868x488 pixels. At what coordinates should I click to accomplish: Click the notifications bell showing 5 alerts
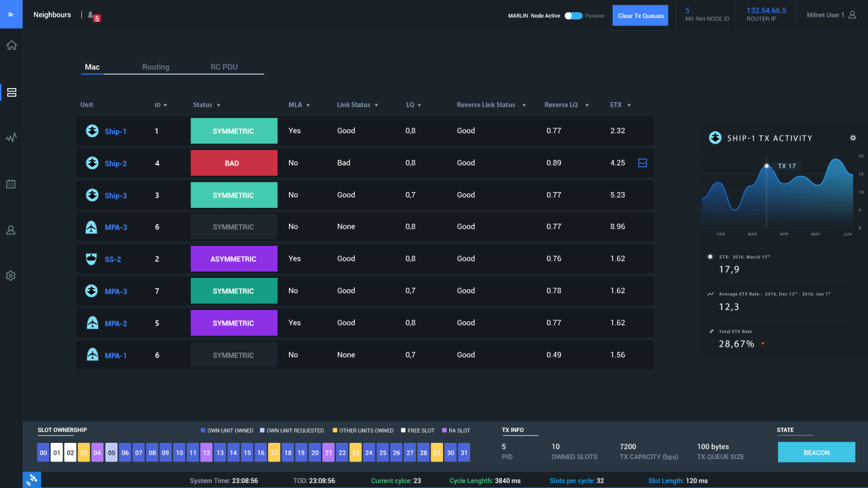click(x=90, y=15)
